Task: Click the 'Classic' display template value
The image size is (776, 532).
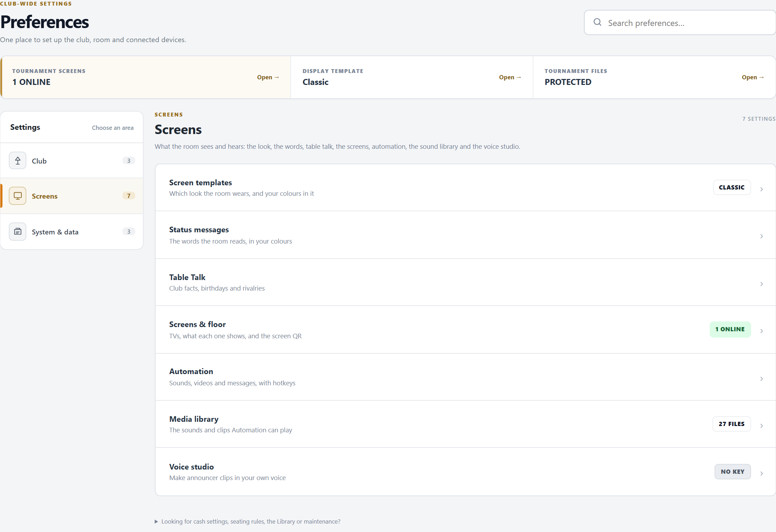Action: pyautogui.click(x=315, y=82)
